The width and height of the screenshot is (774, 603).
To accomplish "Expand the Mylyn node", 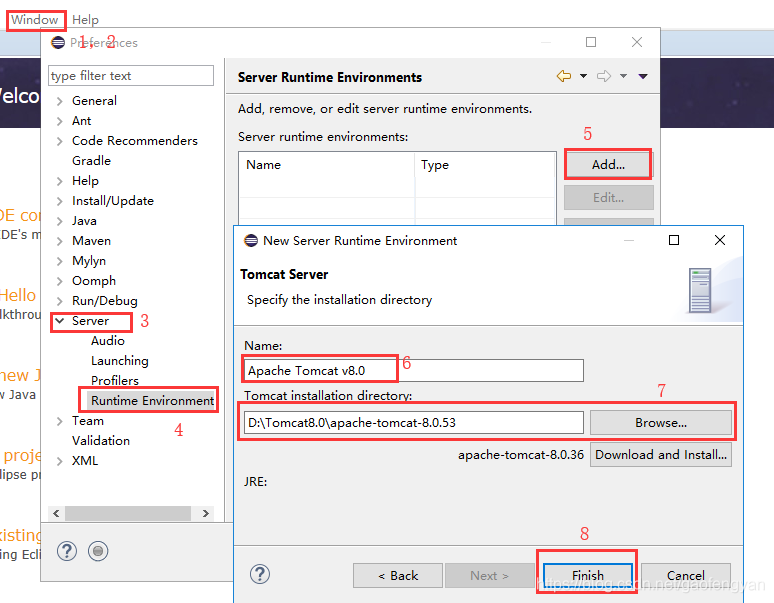I will point(60,261).
